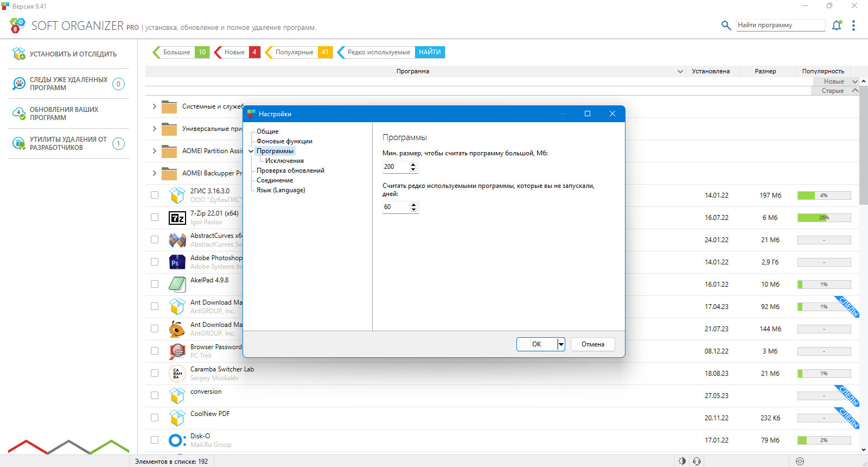Viewport: 868px width, 467px height.
Task: Check the Caramba Switcher Lab checkbox
Action: coord(155,373)
